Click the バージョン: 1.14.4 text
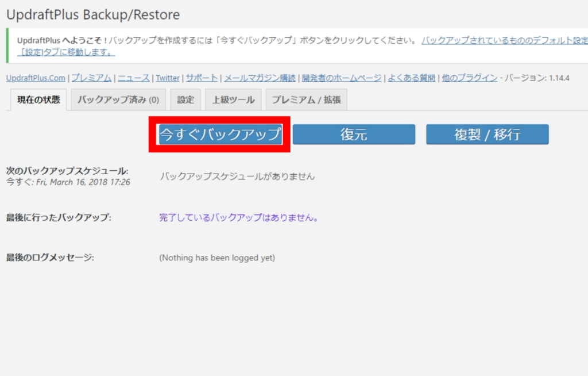Screen dimensions: 588x376 tap(537, 78)
